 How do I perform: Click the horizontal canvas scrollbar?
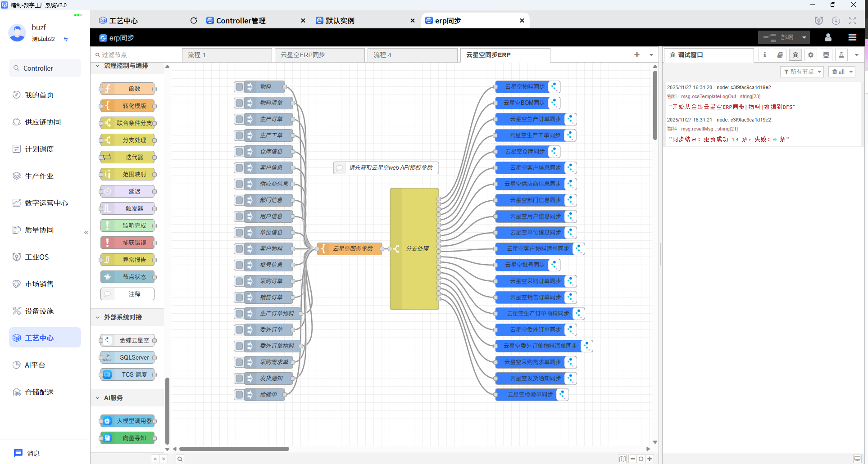[234, 449]
